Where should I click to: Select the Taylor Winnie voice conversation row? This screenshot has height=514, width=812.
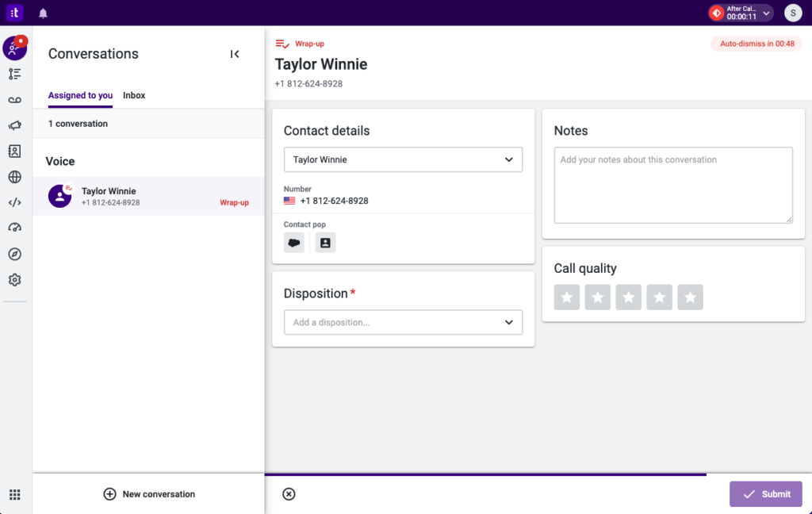click(x=148, y=197)
